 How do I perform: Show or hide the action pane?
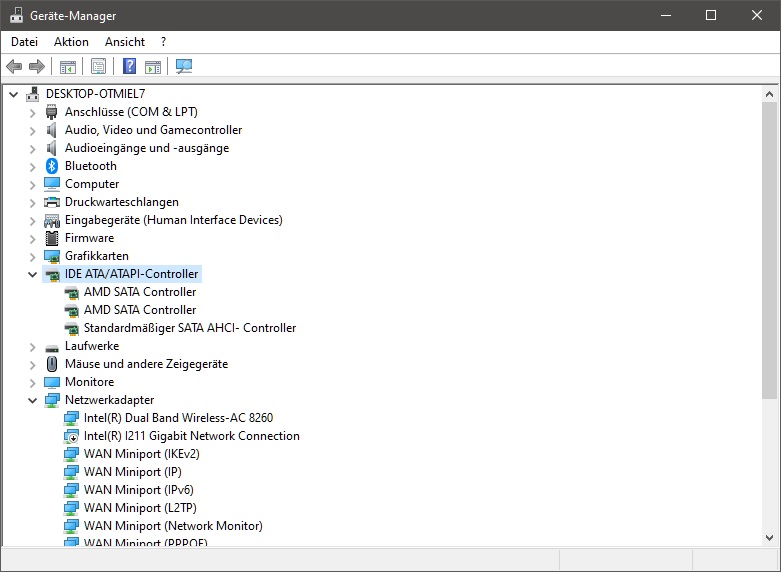(153, 66)
